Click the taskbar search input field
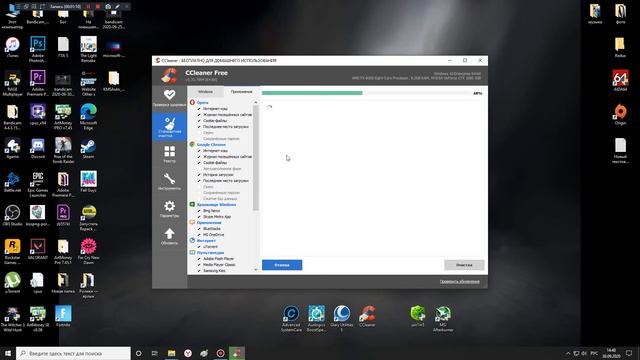The width and height of the screenshot is (640, 360). pyautogui.click(x=73, y=353)
